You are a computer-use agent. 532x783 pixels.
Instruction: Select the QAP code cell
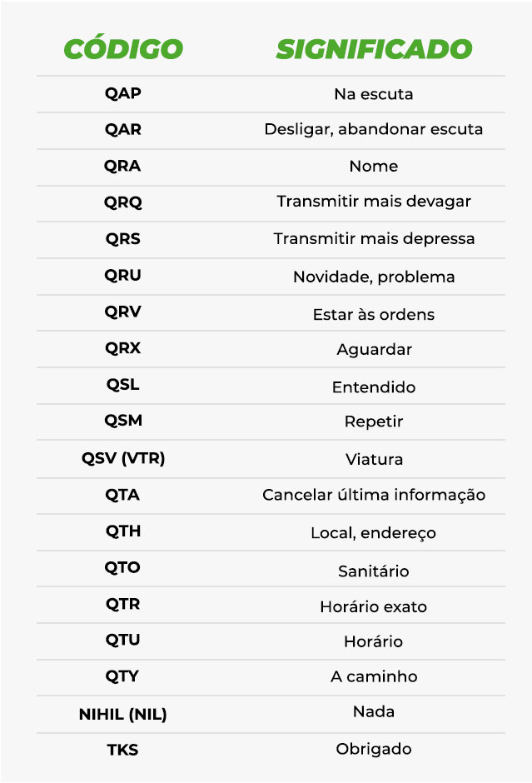(122, 93)
